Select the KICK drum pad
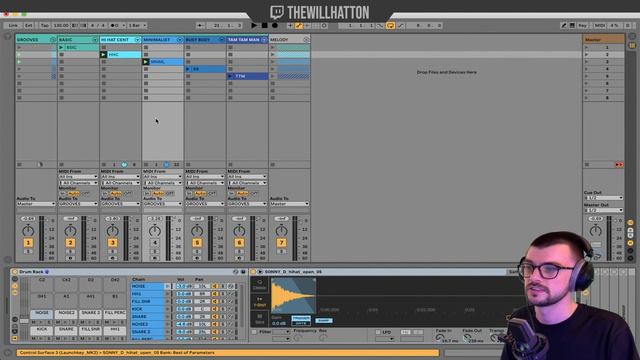This screenshot has height=360, width=640. pos(42,331)
